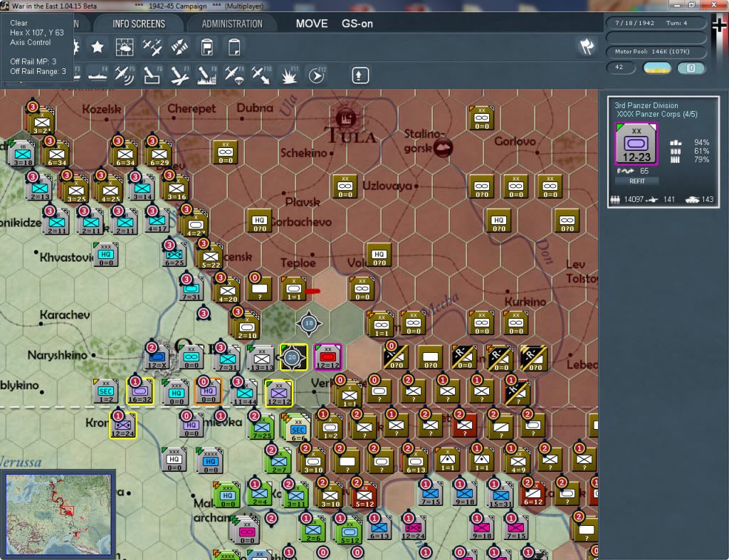Screen dimensions: 729x560
Task: Click the airbase marker numbered 18
Action: [309, 323]
